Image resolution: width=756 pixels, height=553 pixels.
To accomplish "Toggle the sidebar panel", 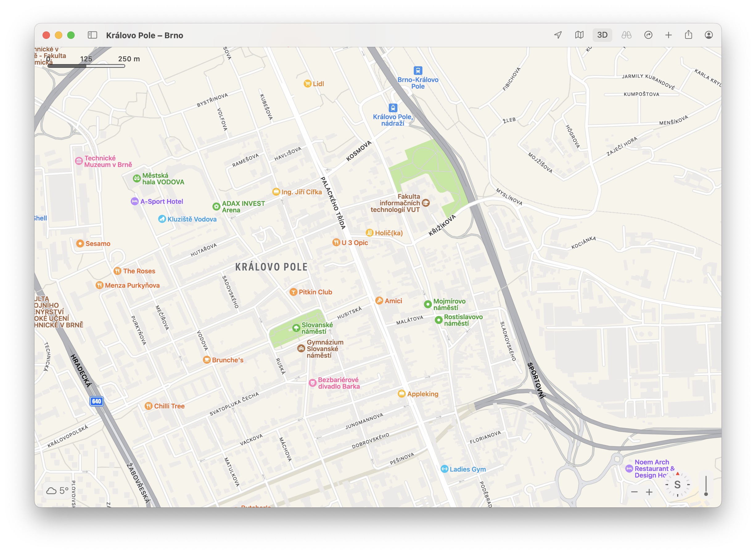I will pos(92,35).
